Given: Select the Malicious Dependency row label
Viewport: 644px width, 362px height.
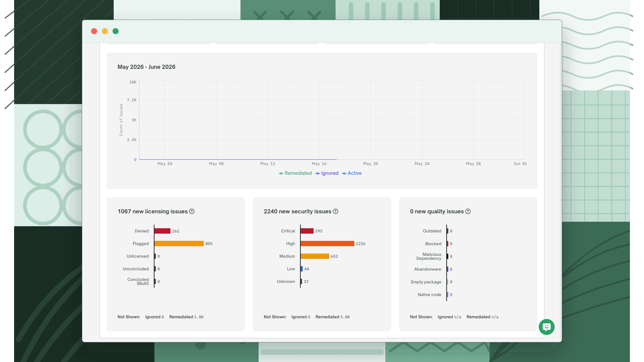Looking at the screenshot, I should coord(429,256).
